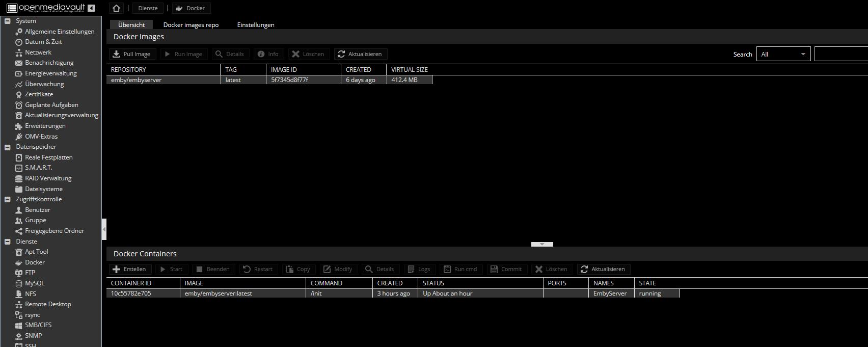Click the Aktualisierungsverwaltung icon

click(19, 116)
